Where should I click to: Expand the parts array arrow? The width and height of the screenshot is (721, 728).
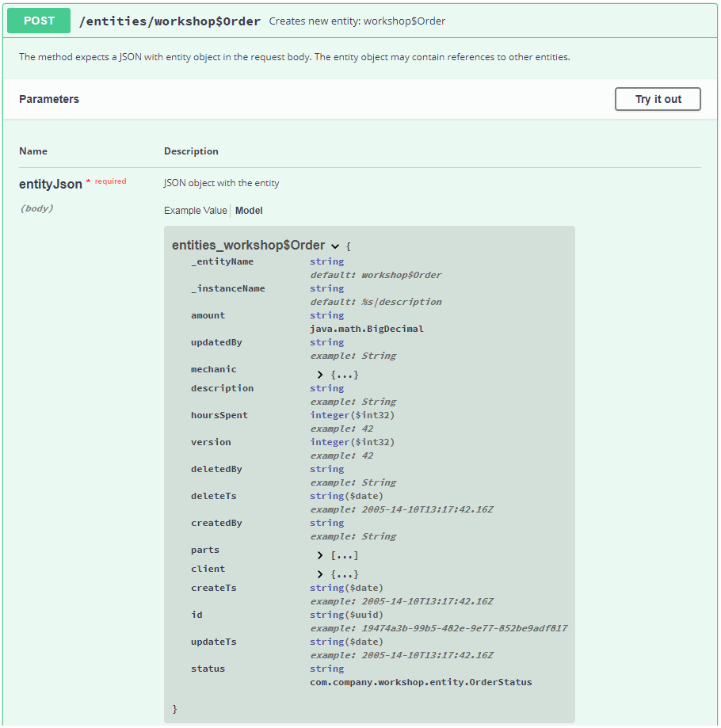click(x=320, y=555)
